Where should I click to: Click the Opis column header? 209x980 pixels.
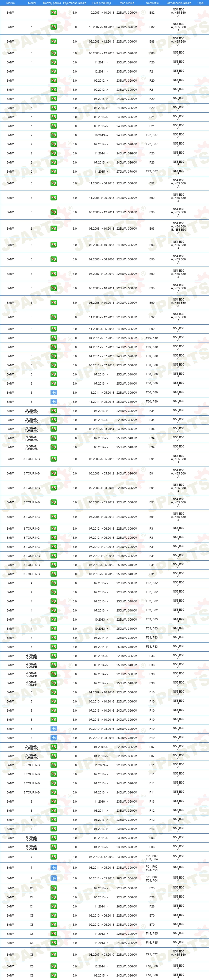coord(200,3)
